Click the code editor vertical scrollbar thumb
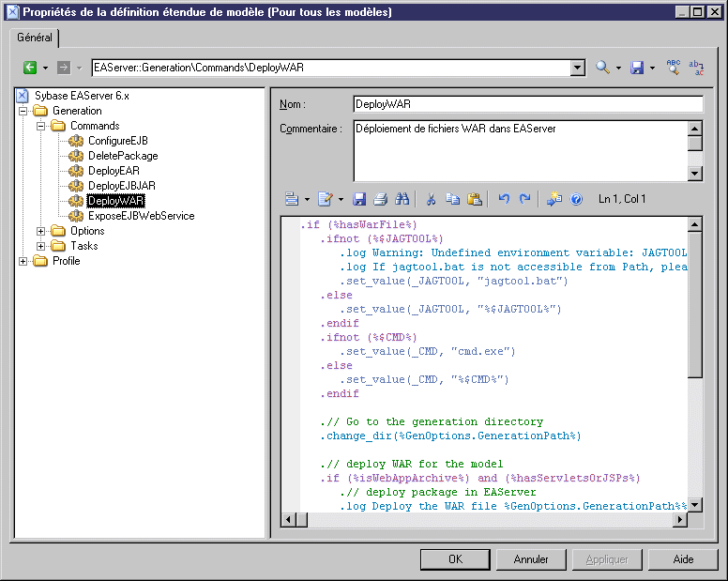The width and height of the screenshot is (728, 581). (x=694, y=305)
